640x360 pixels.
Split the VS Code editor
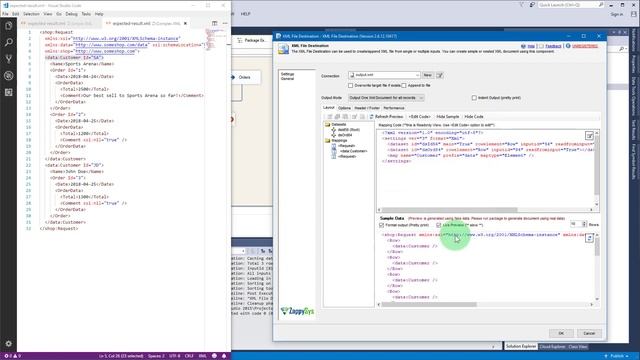coord(215,23)
